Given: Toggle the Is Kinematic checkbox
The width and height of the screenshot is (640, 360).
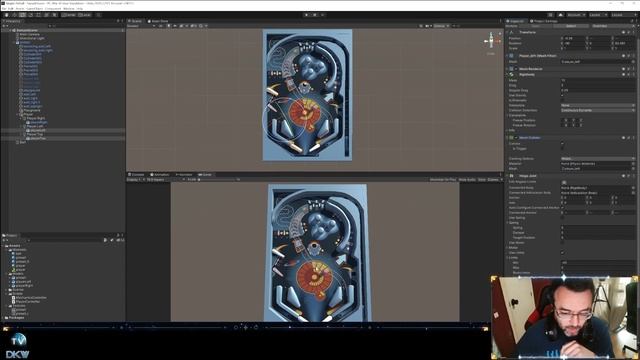Looking at the screenshot, I should pyautogui.click(x=563, y=100).
